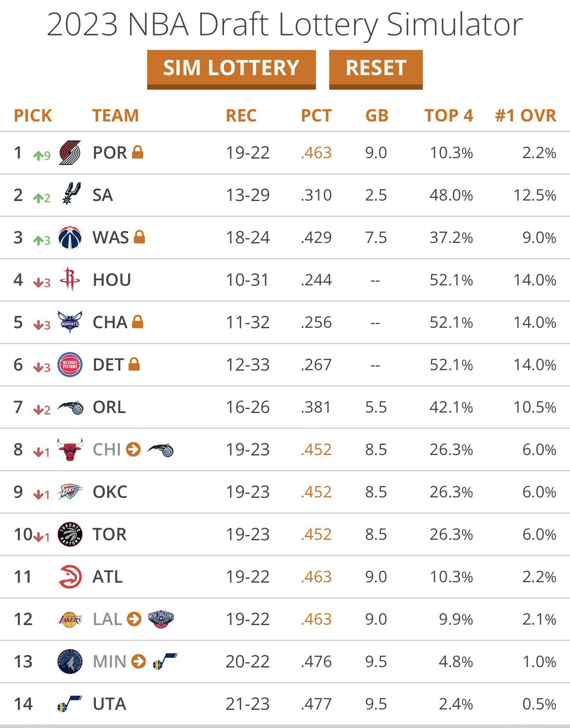Toggle the lock next to POR
The image size is (570, 728).
click(x=138, y=152)
